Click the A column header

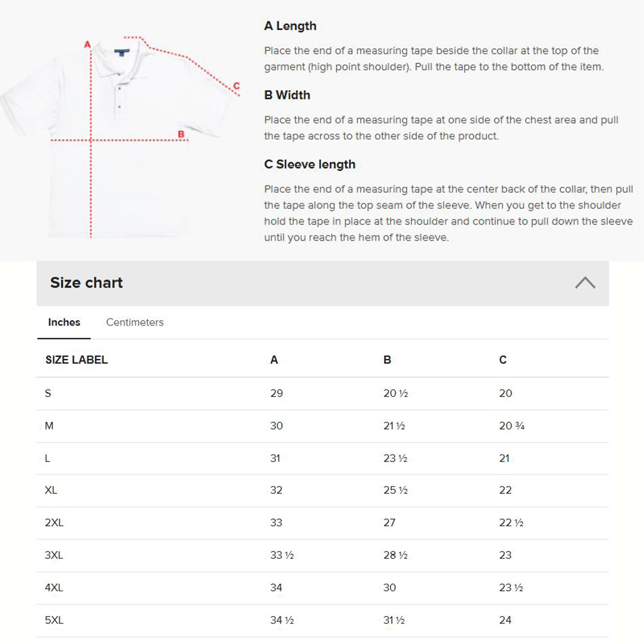274,360
